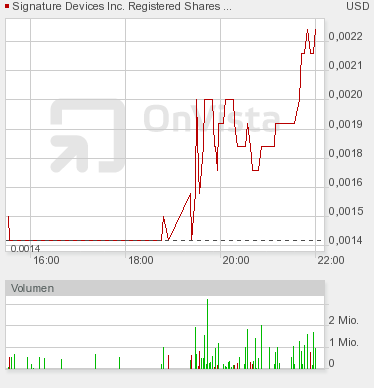Click the 0,0018 price axis label
This screenshot has width=374, height=388.
point(345,153)
